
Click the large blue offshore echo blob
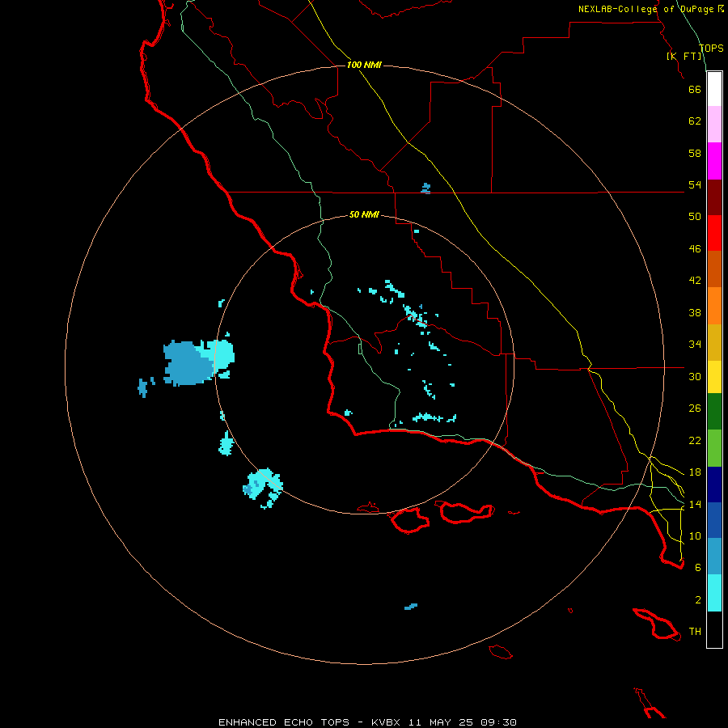point(188,363)
